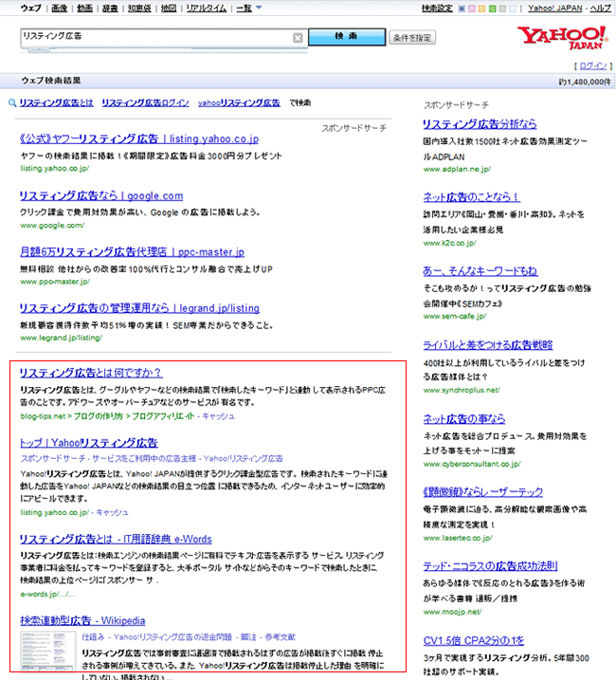This screenshot has width=616, height=680.
Task: Open sponsored link リスティング広告なら | google.com
Action: tap(101, 195)
